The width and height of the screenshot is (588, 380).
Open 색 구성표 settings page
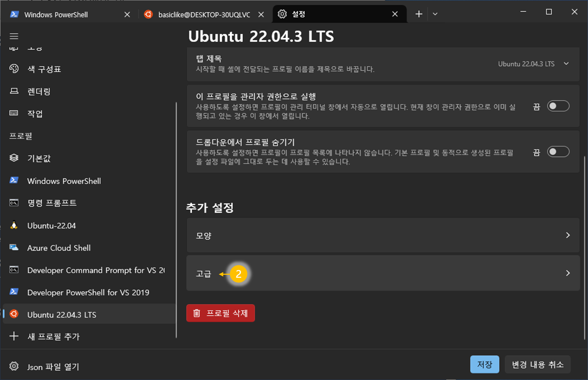[x=89, y=69]
